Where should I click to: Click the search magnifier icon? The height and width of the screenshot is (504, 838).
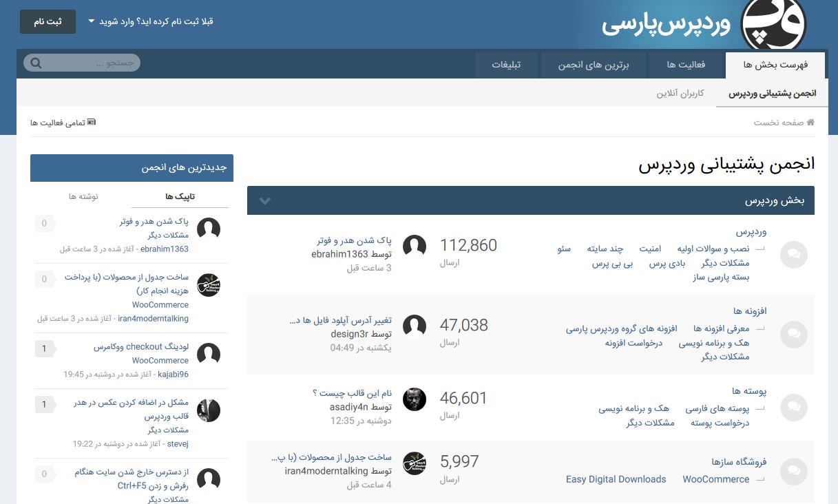[x=36, y=63]
